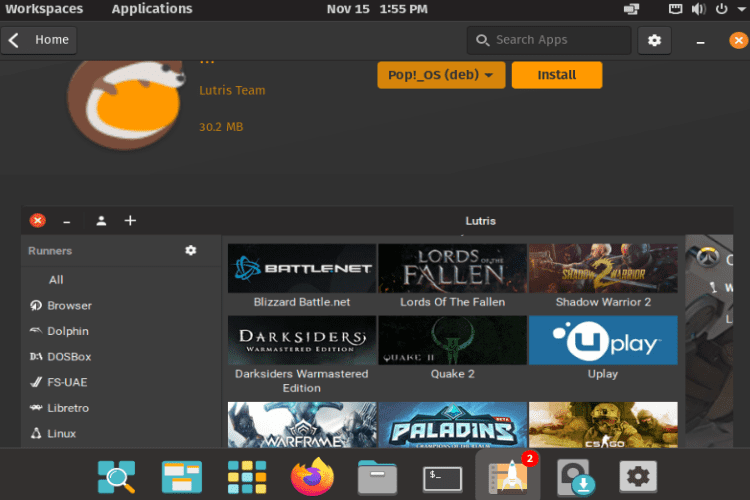Open the Workspaces overview

(44, 9)
